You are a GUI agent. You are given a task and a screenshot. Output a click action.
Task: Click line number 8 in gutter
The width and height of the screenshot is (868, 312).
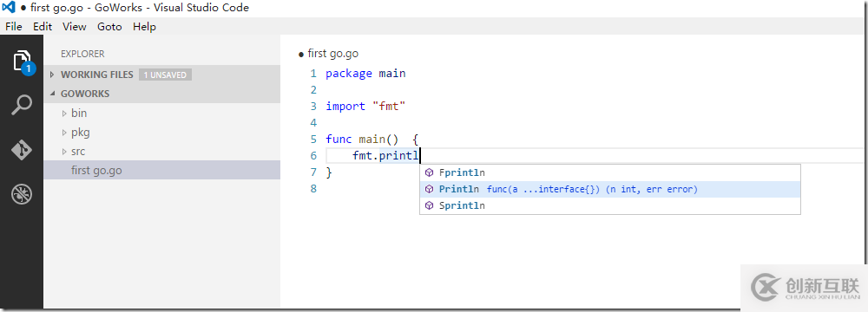click(x=313, y=189)
